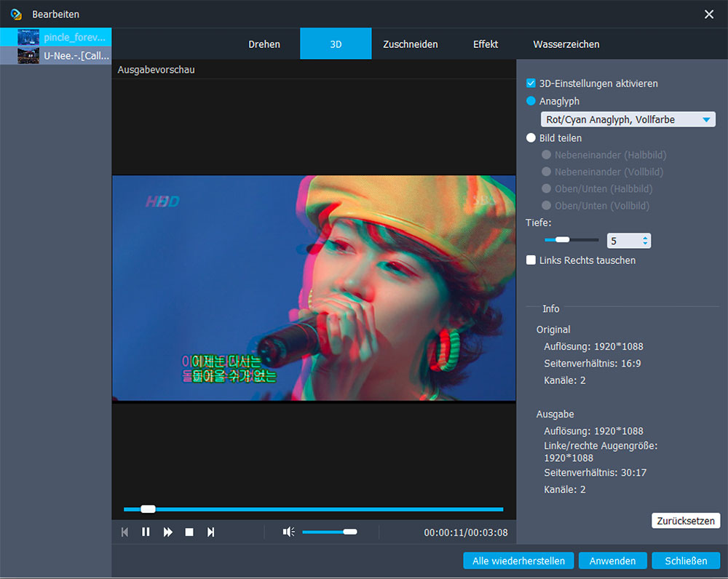Step to the next frame
728x579 pixels.
[211, 532]
